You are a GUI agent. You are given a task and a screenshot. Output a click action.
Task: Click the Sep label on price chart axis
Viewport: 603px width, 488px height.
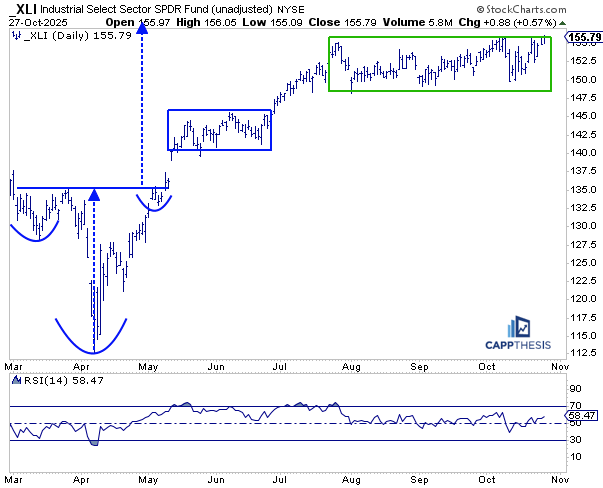tap(419, 366)
